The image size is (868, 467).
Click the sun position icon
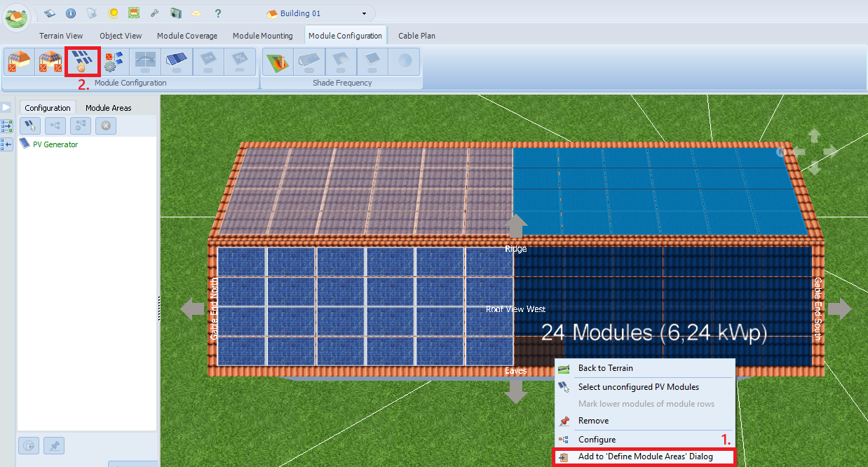click(113, 13)
